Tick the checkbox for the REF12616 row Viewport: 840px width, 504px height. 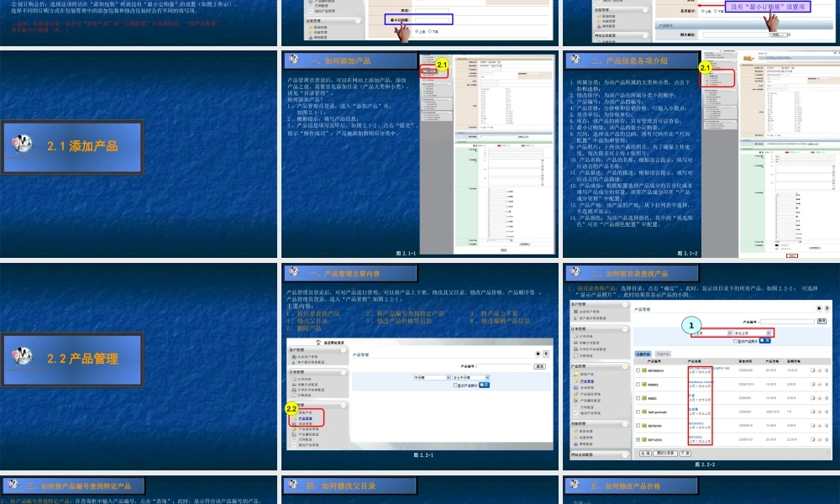[x=638, y=438]
